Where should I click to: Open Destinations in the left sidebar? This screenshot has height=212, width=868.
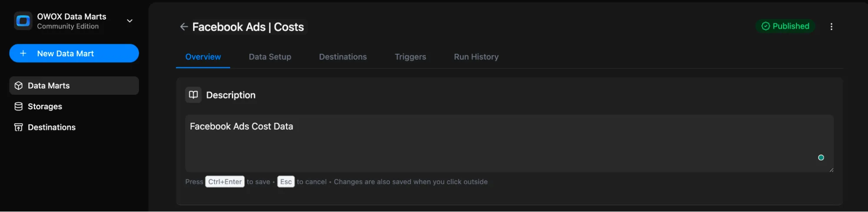point(51,127)
